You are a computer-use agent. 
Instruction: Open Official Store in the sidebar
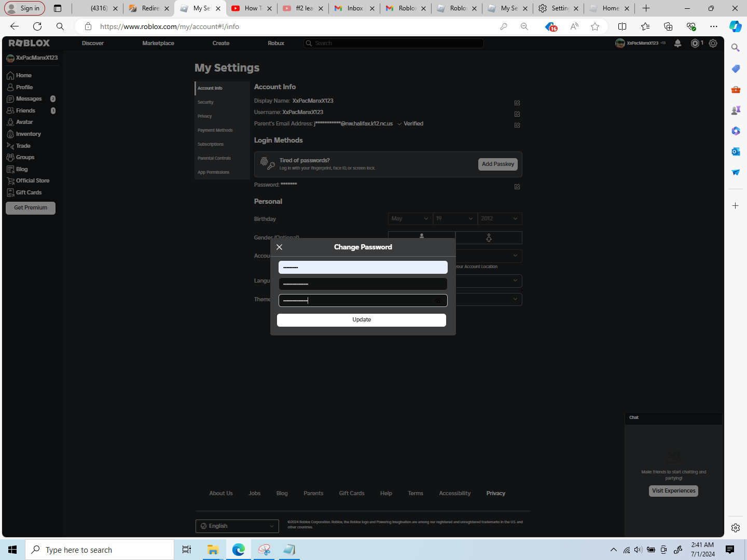click(28, 181)
